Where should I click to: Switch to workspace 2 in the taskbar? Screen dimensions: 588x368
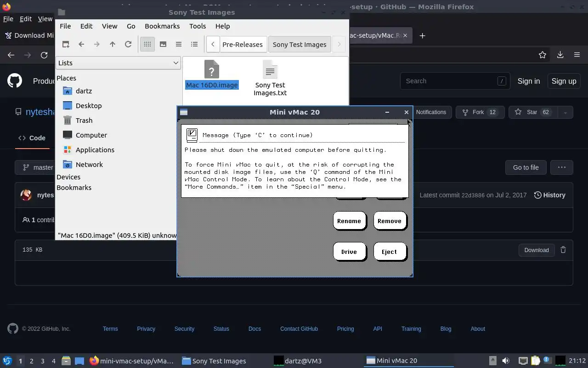[31, 361]
